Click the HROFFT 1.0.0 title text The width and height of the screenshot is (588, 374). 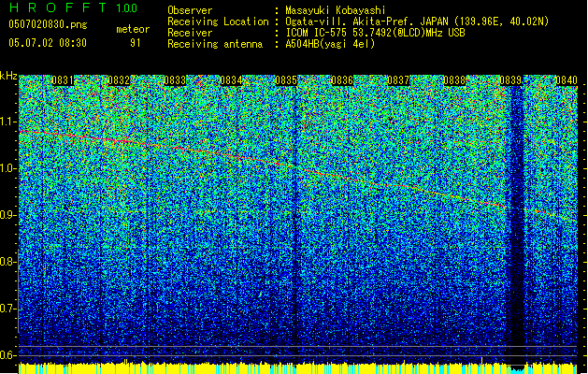pyautogui.click(x=73, y=7)
